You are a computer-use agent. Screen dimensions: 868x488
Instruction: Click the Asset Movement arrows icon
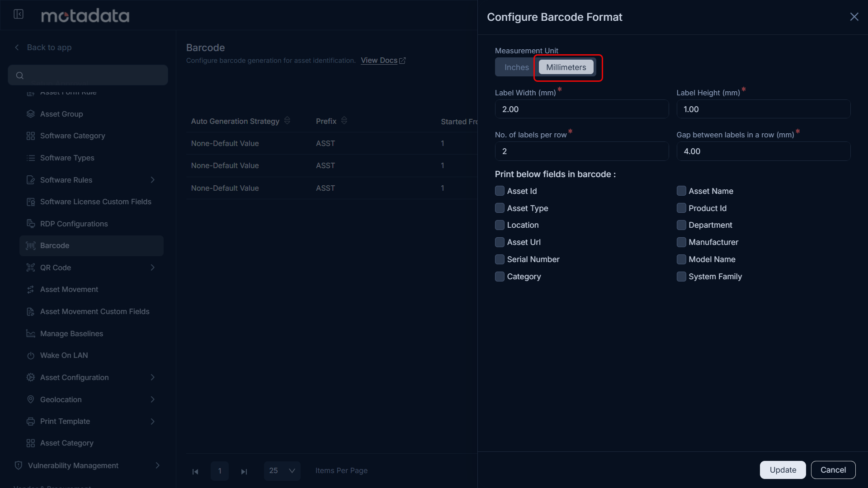coord(31,290)
